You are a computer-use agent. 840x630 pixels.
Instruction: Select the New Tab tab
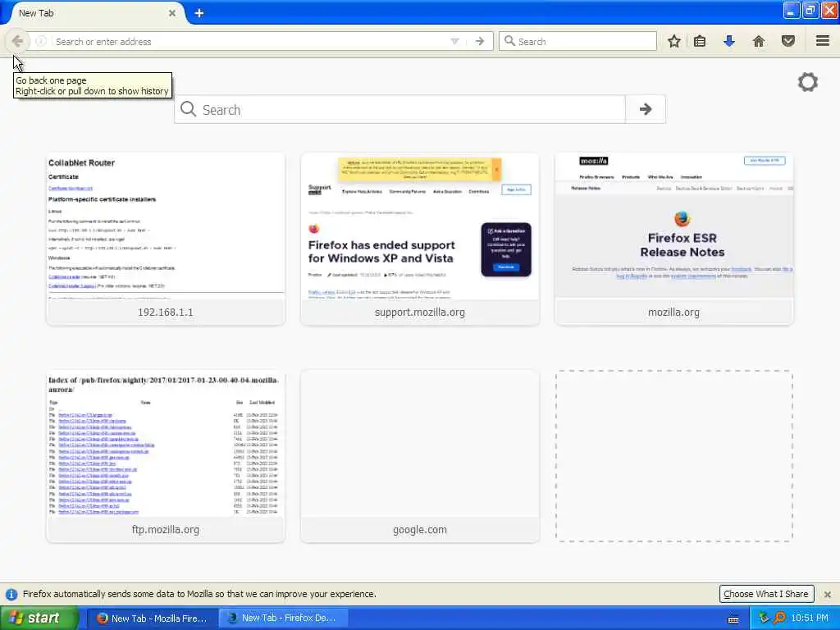97,13
